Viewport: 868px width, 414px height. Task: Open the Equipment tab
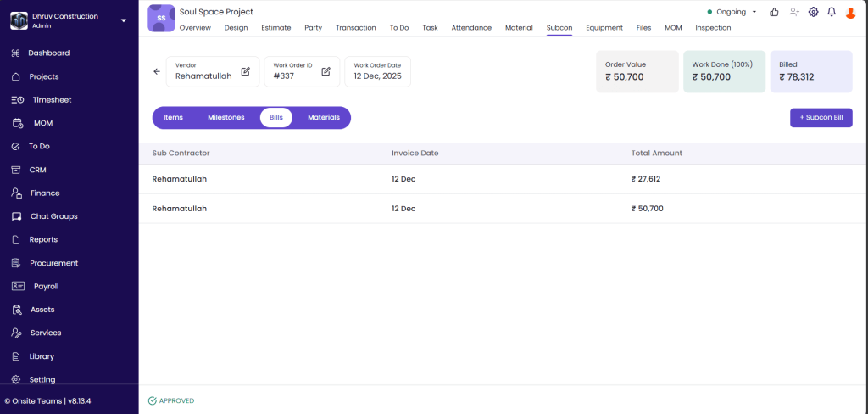tap(604, 28)
